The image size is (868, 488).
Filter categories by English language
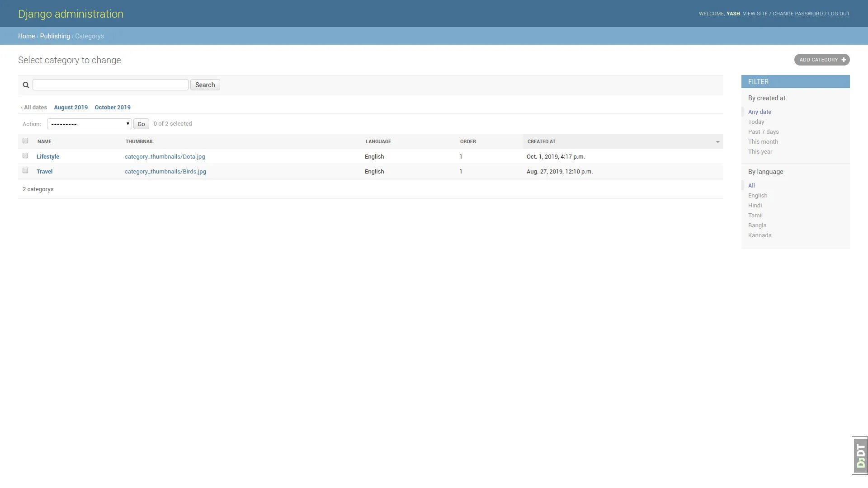click(758, 196)
